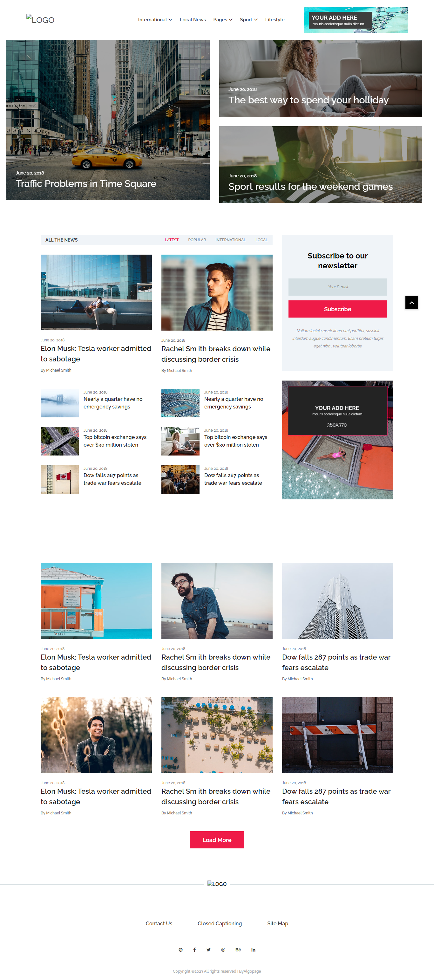Select the Latest news tab
The width and height of the screenshot is (434, 980).
click(172, 240)
